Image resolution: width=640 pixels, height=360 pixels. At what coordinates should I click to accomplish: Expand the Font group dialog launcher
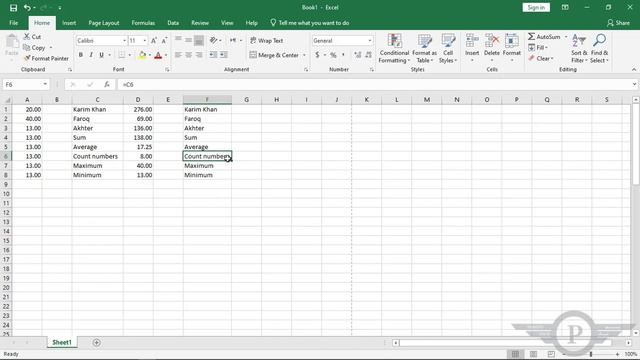[x=167, y=70]
